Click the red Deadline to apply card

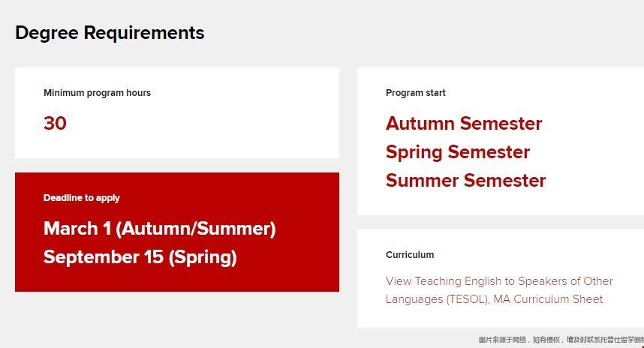coord(177,232)
